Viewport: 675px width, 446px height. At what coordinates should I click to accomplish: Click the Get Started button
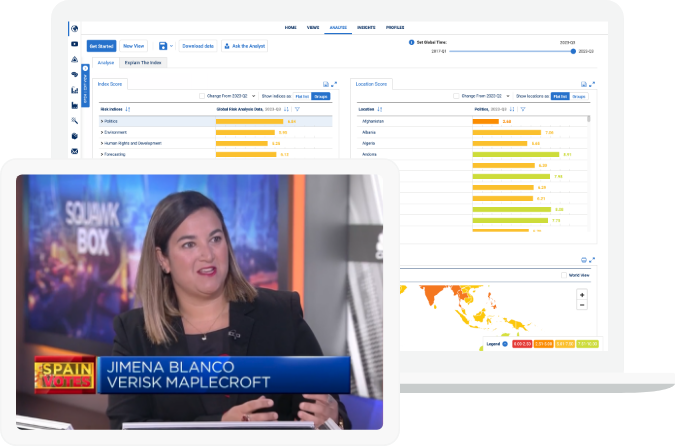pos(102,46)
